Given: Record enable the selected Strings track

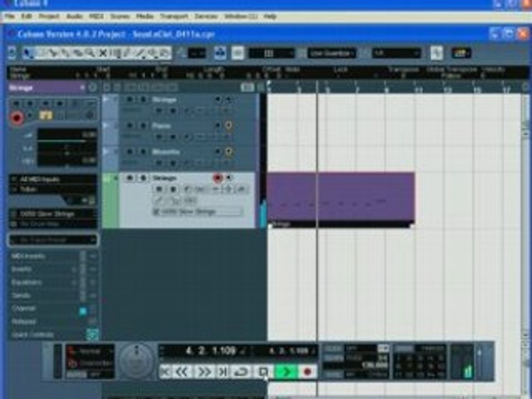Looking at the screenshot, I should pyautogui.click(x=217, y=178).
